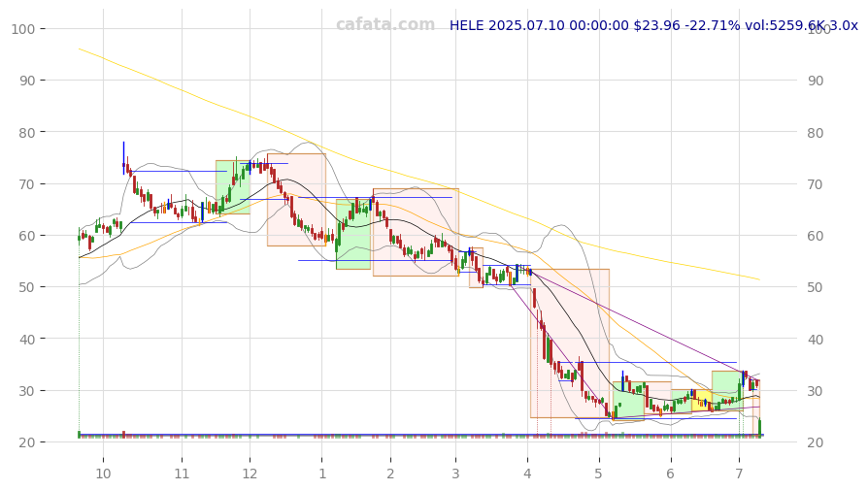The height and width of the screenshot is (490, 868).
Task: Click the left y-axis label 30
Action: 26,391
